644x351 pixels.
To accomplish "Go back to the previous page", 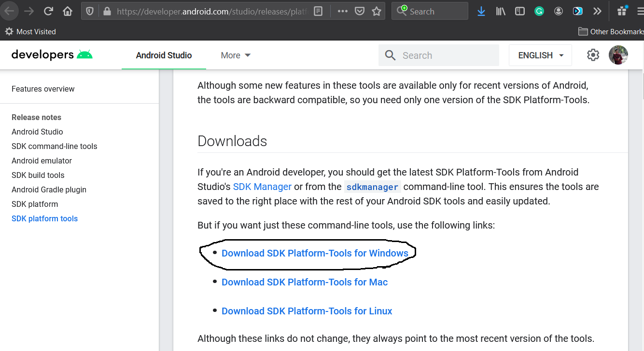I will click(9, 11).
